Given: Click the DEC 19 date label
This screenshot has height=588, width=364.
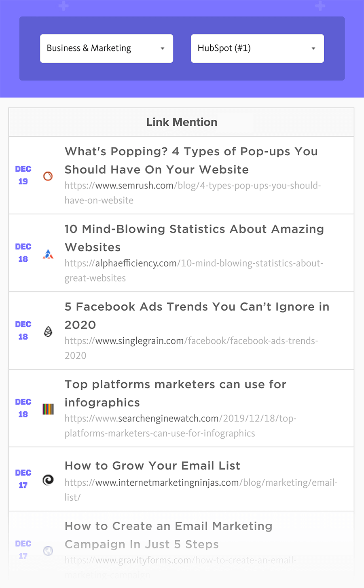Looking at the screenshot, I should (23, 175).
